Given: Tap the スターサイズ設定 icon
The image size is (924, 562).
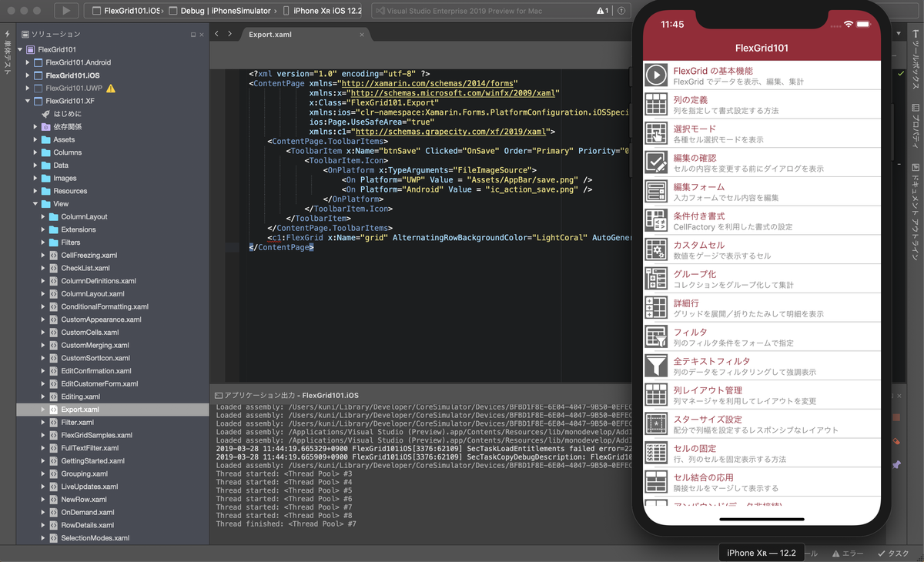Looking at the screenshot, I should tap(656, 423).
